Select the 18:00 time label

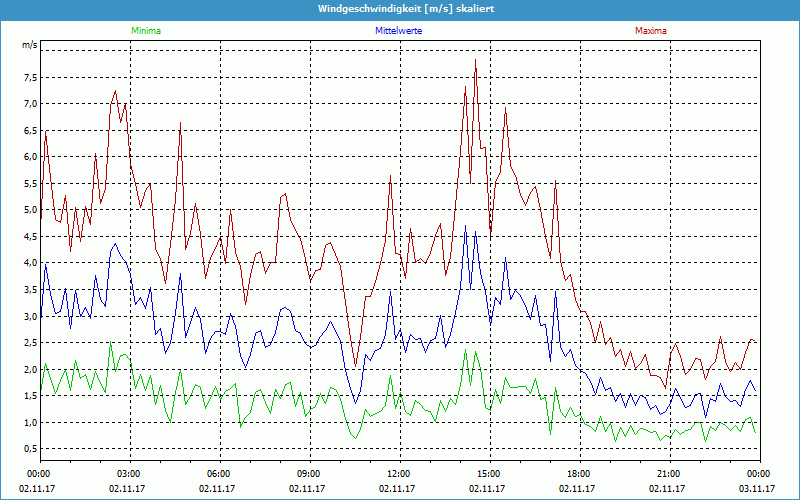pos(579,474)
